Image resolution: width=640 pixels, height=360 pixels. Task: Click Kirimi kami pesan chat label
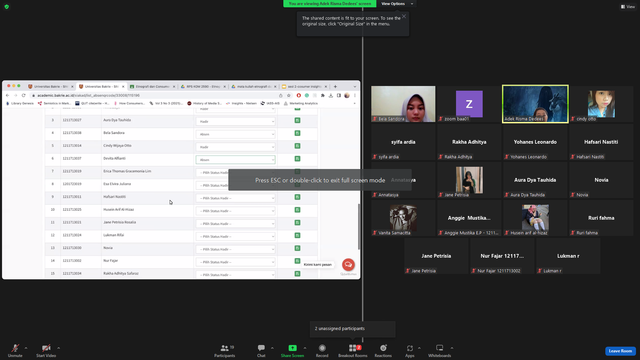coord(318,264)
